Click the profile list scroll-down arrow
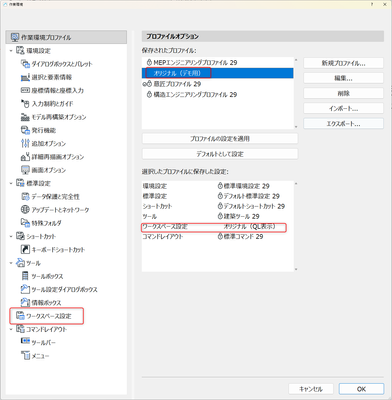This screenshot has height=400, width=392. pos(296,127)
